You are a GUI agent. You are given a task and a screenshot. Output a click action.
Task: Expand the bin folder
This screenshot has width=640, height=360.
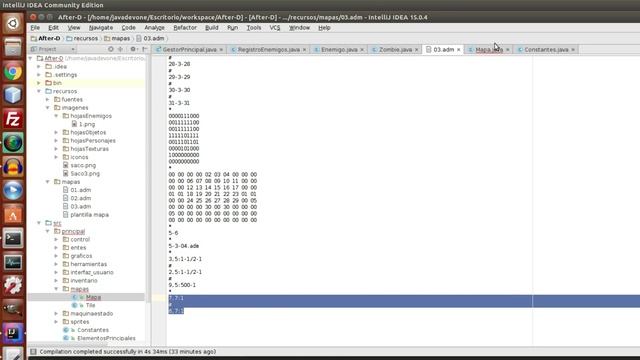coord(39,83)
